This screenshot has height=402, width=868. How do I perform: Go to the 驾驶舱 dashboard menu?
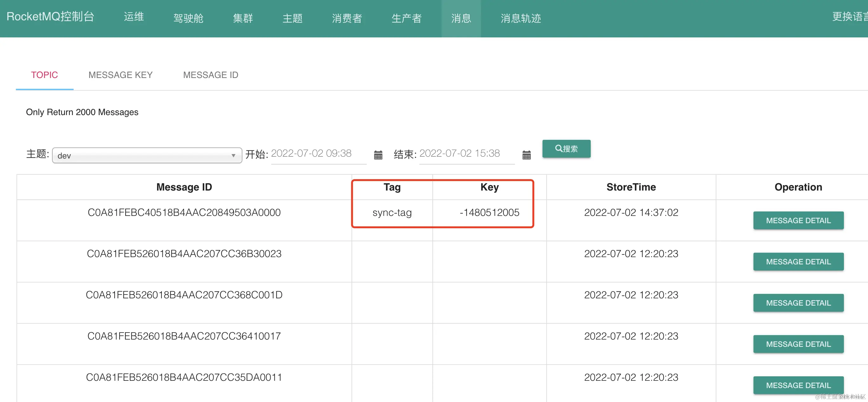tap(188, 18)
